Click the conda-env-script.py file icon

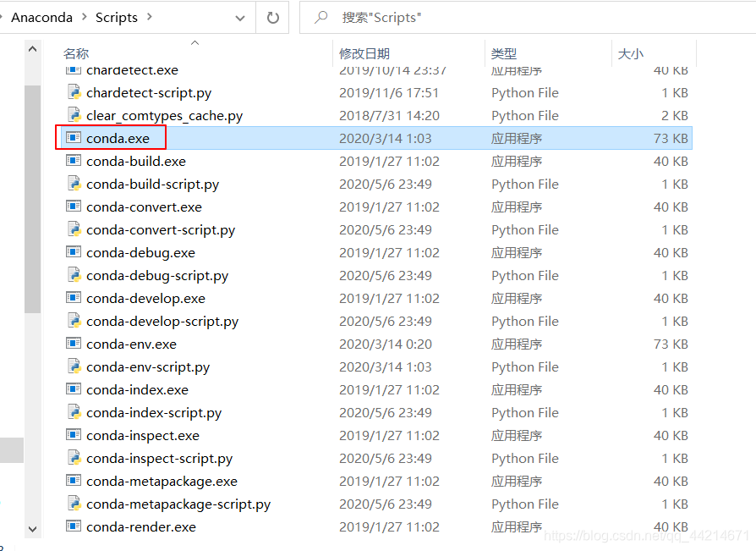74,366
